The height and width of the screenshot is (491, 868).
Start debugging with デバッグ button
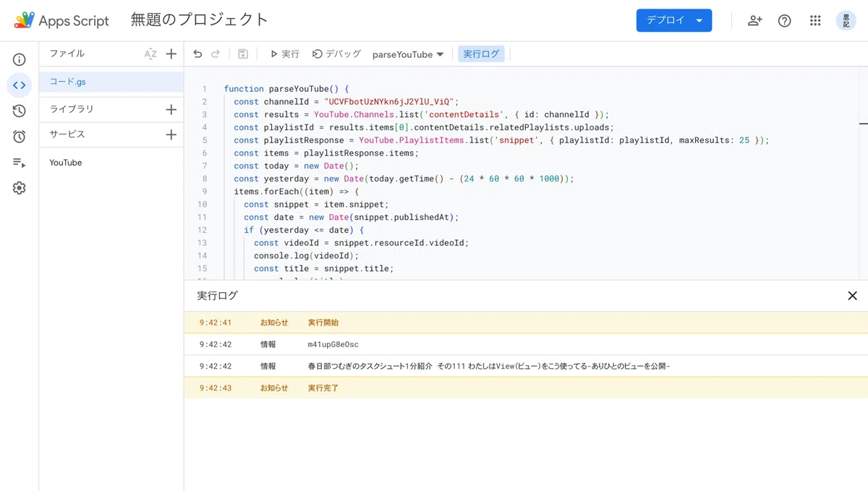336,54
